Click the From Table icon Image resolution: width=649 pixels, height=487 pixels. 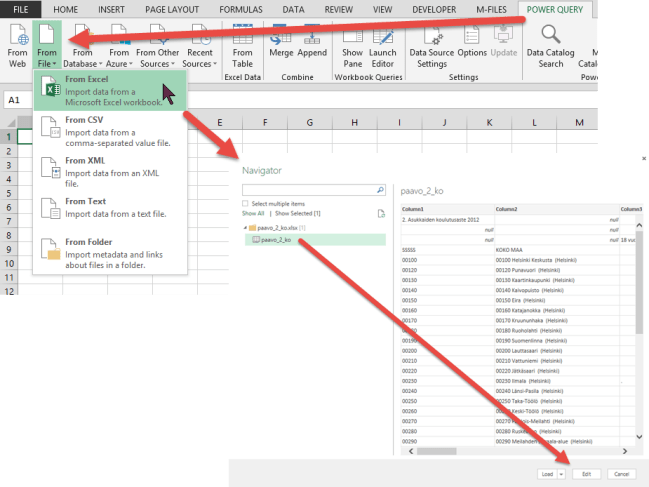pos(242,47)
